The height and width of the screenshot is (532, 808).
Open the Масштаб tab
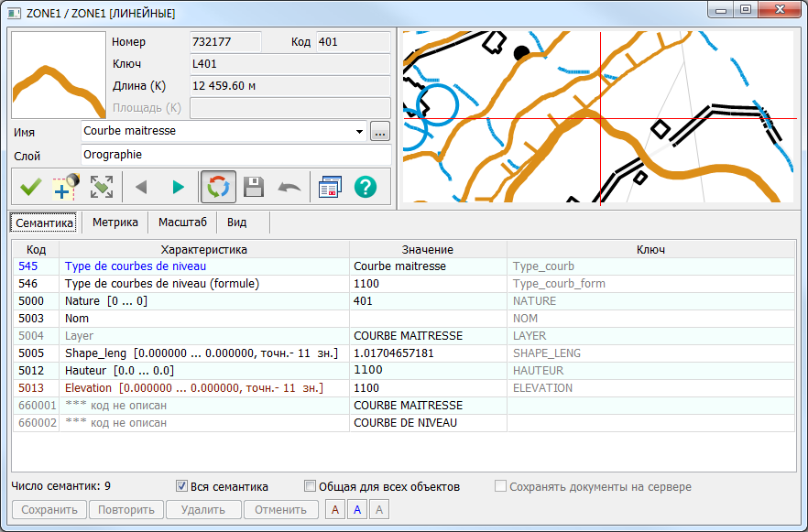pos(182,223)
